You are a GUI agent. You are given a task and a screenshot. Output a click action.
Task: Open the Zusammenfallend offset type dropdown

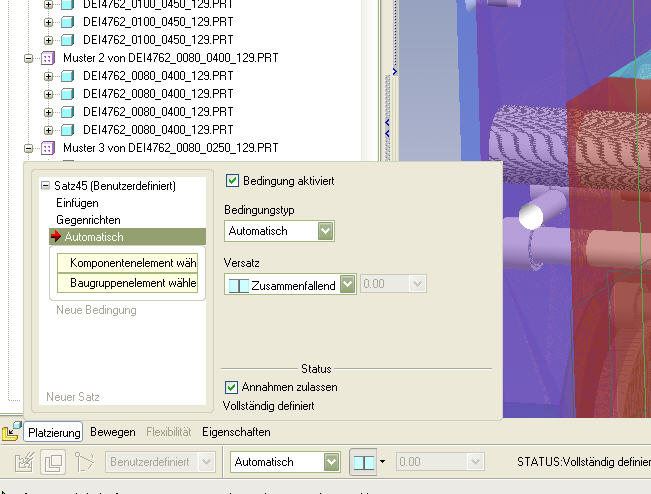pos(347,284)
